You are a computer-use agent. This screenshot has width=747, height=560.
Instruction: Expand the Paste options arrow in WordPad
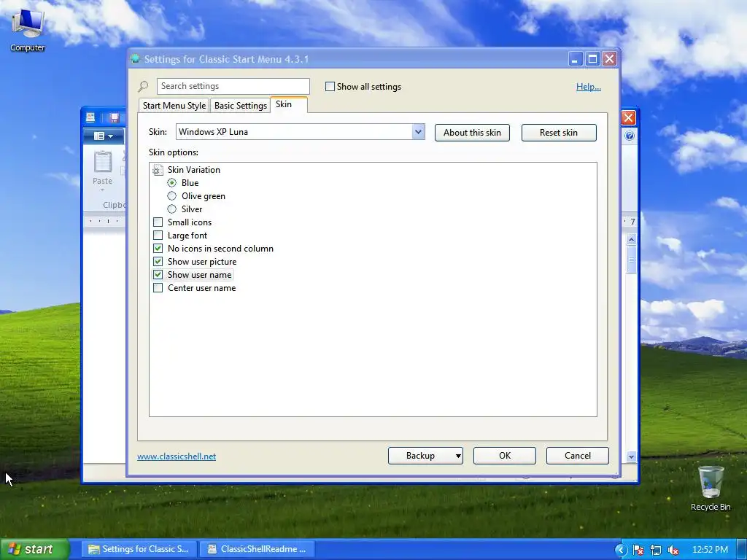(x=102, y=190)
